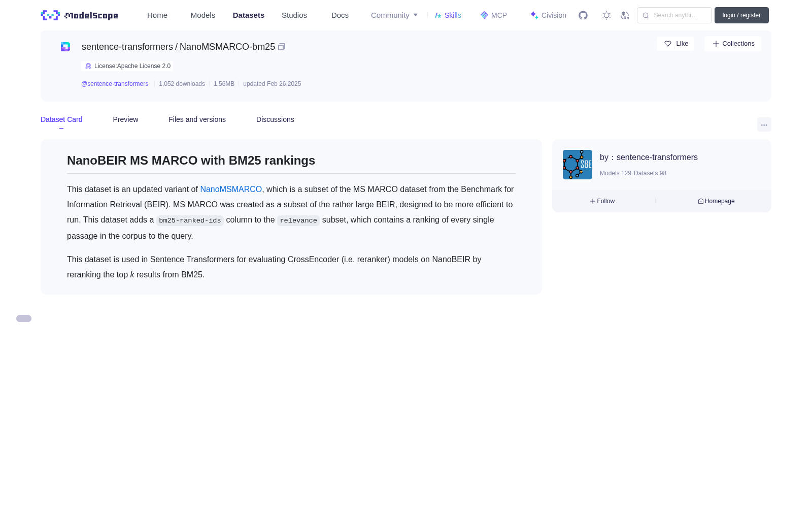Open the NanoMSMARCO hyperlink
This screenshot has width=812, height=508.
(231, 189)
